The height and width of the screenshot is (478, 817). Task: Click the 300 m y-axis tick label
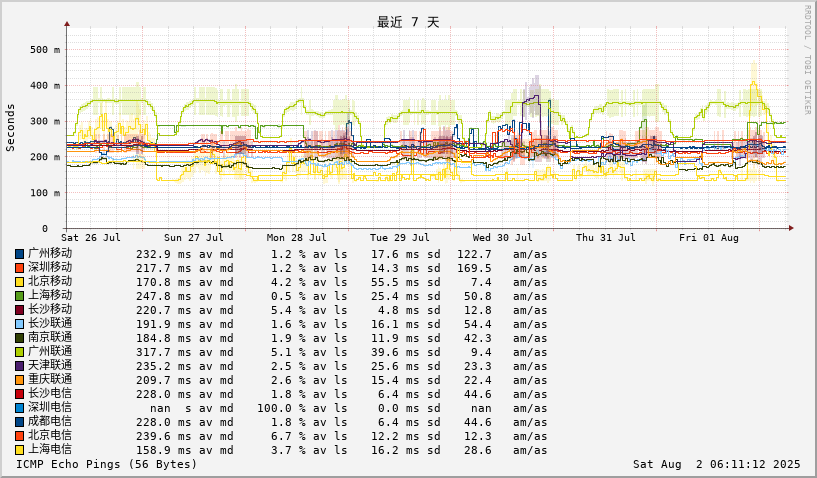pyautogui.click(x=45, y=121)
